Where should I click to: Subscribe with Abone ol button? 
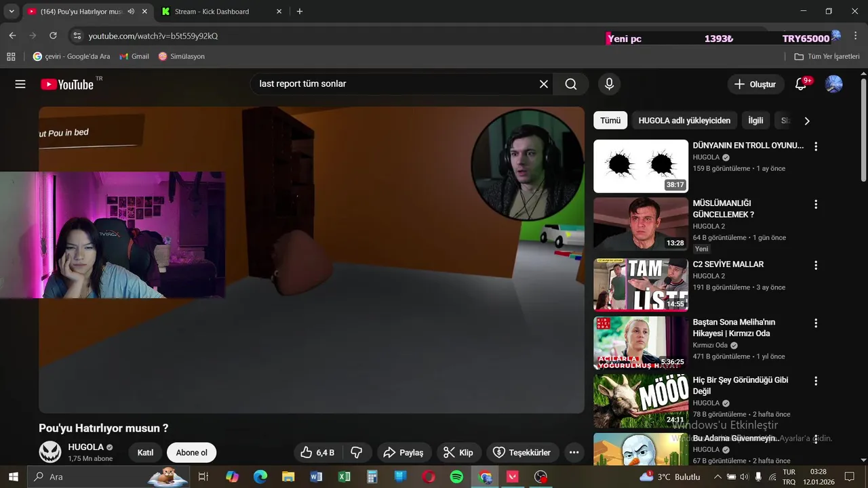click(192, 453)
